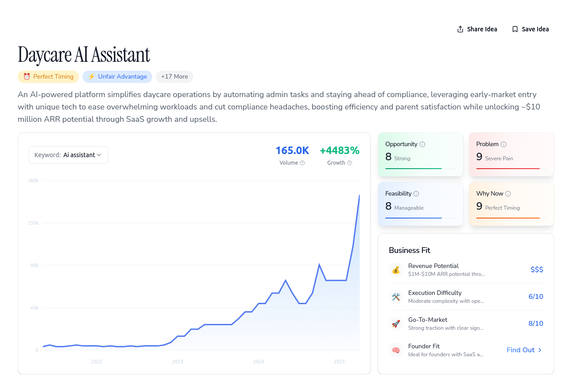This screenshot has width=572, height=392.
Task: Click the Feasibility info icon
Action: [416, 194]
